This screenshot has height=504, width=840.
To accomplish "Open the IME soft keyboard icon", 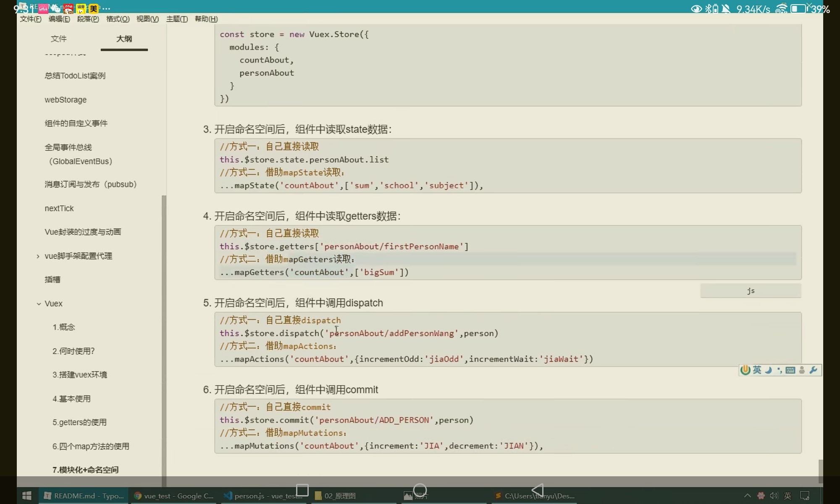I will pos(790,370).
